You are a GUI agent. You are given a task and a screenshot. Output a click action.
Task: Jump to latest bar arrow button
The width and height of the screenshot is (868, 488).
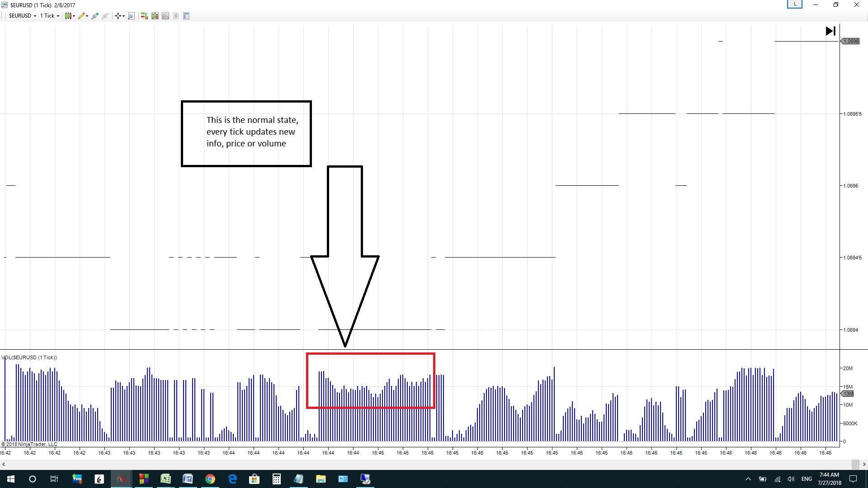click(x=830, y=31)
